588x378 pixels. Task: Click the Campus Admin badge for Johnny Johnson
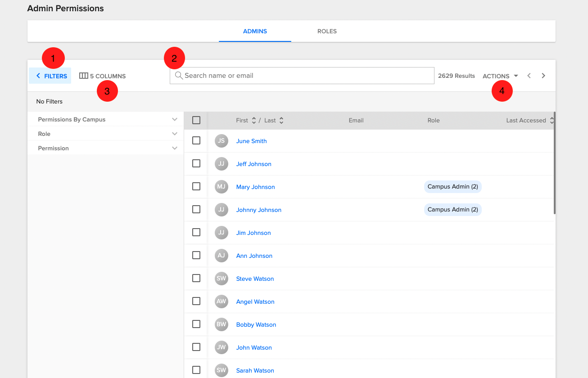click(452, 209)
